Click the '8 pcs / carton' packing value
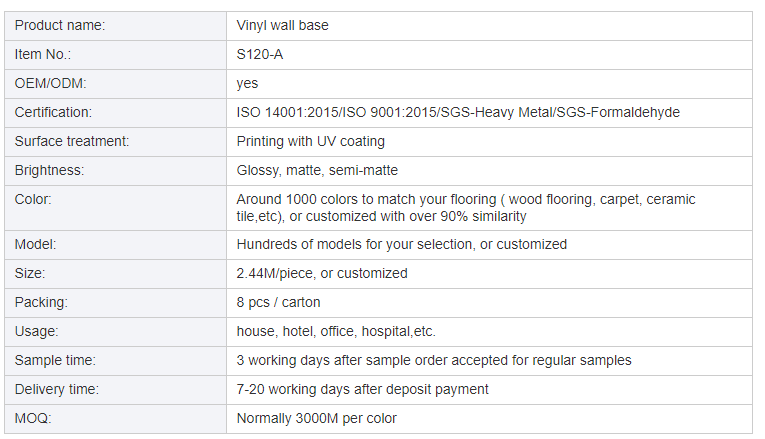 click(x=278, y=302)
